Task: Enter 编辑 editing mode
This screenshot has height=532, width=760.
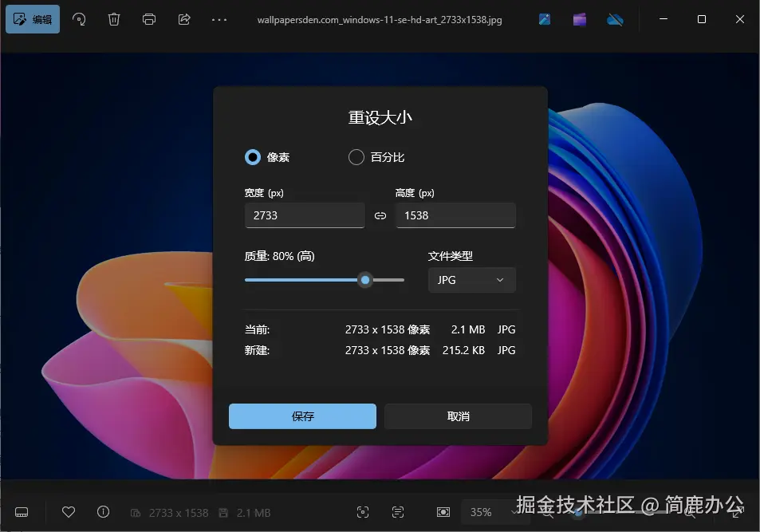Action: point(33,18)
